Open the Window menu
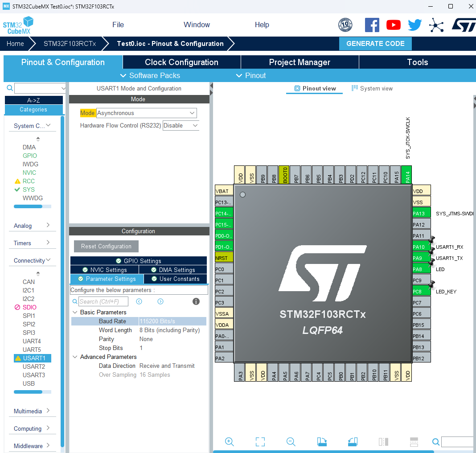Screen dimensions: 476x453 197,25
